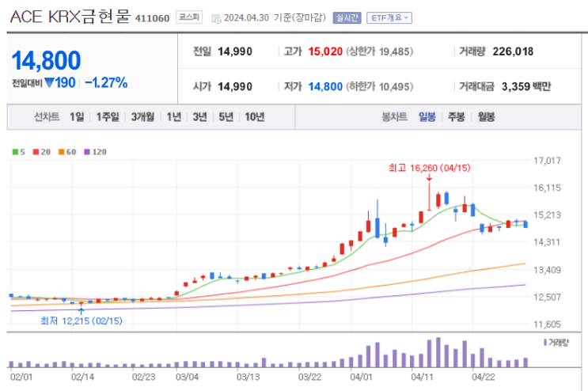Click the green 5-day moving average swatch
The image size is (588, 391).
15,152
